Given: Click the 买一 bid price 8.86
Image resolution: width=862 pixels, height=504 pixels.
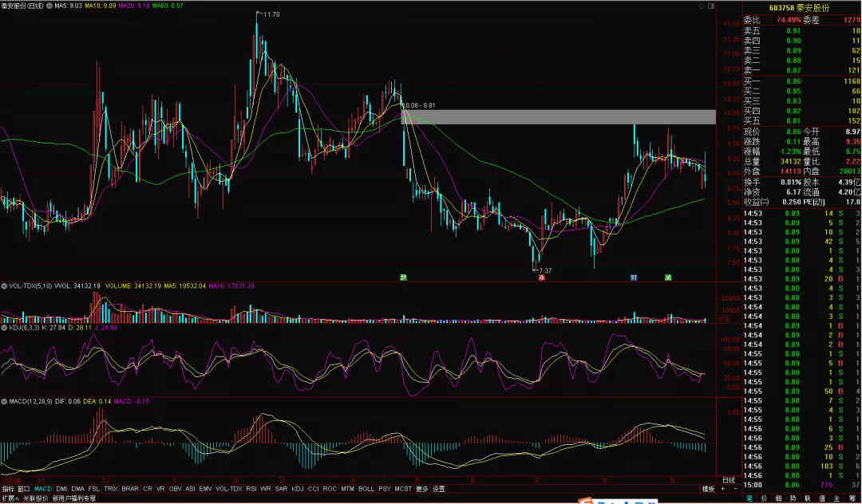Looking at the screenshot, I should 793,81.
